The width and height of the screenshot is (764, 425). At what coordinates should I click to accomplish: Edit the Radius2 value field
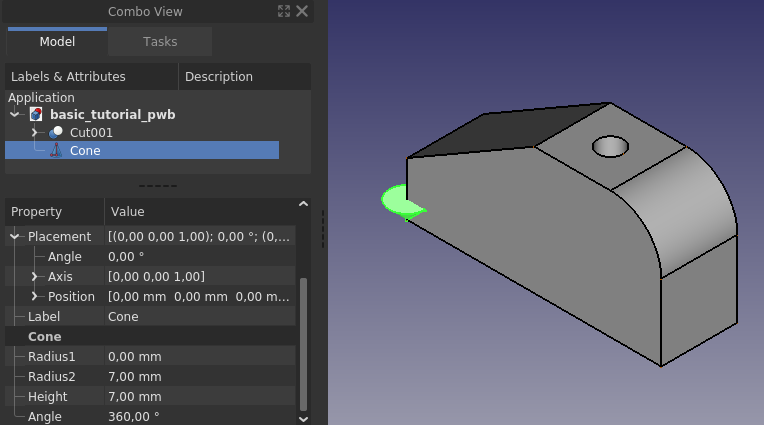[x=200, y=376]
